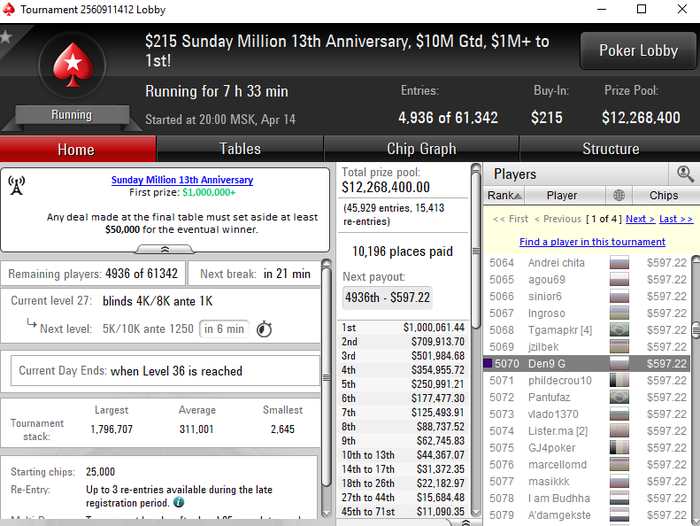Viewport: 700px width, 526px height.
Task: Select player row agou69
Action: (x=586, y=280)
